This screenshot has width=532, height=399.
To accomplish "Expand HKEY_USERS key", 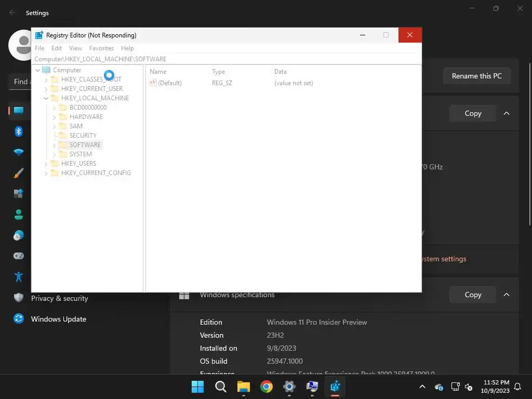I will coord(46,164).
